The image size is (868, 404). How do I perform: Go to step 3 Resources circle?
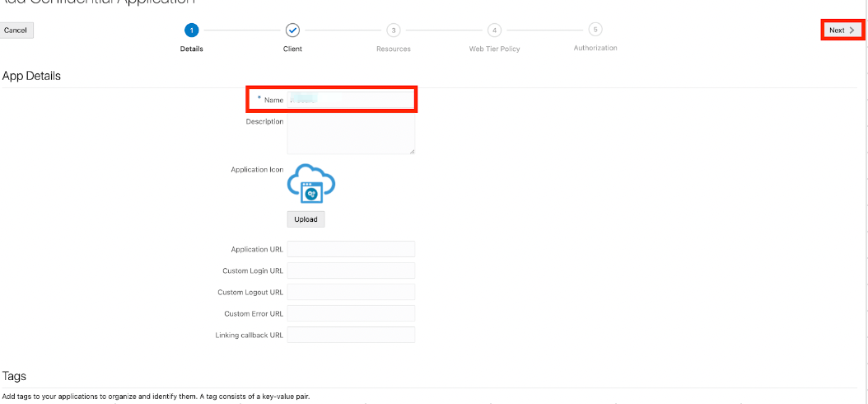coord(394,31)
